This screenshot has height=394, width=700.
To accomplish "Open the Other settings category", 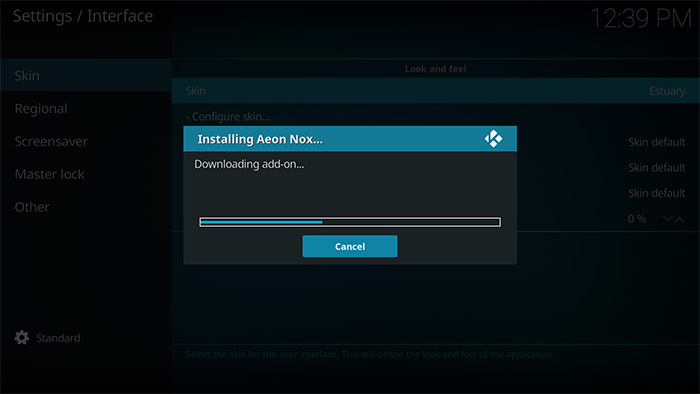I will 85,207.
